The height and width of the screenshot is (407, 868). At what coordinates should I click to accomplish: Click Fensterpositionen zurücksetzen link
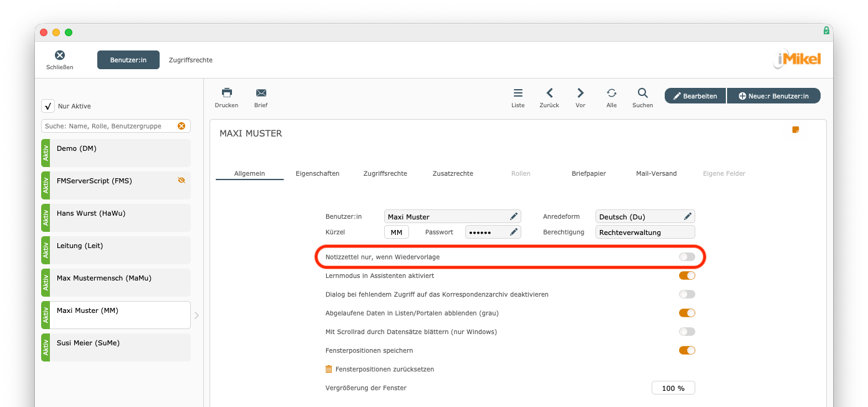[x=385, y=369]
